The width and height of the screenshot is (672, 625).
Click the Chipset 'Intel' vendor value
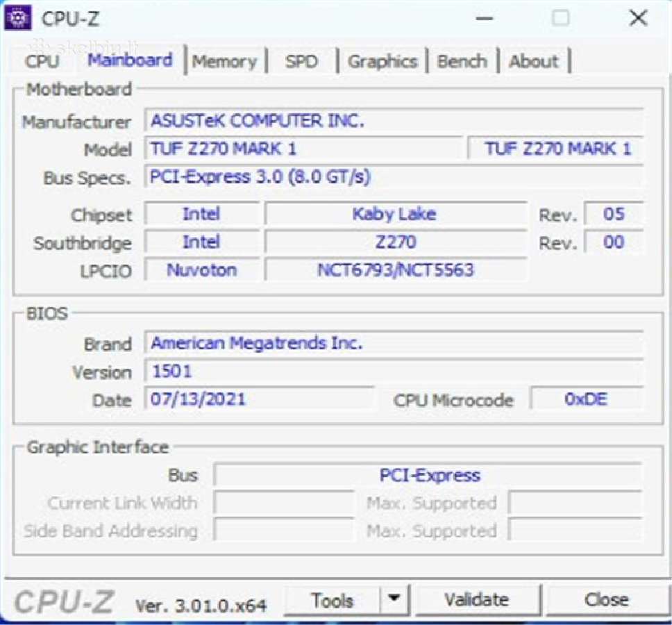coord(201,214)
